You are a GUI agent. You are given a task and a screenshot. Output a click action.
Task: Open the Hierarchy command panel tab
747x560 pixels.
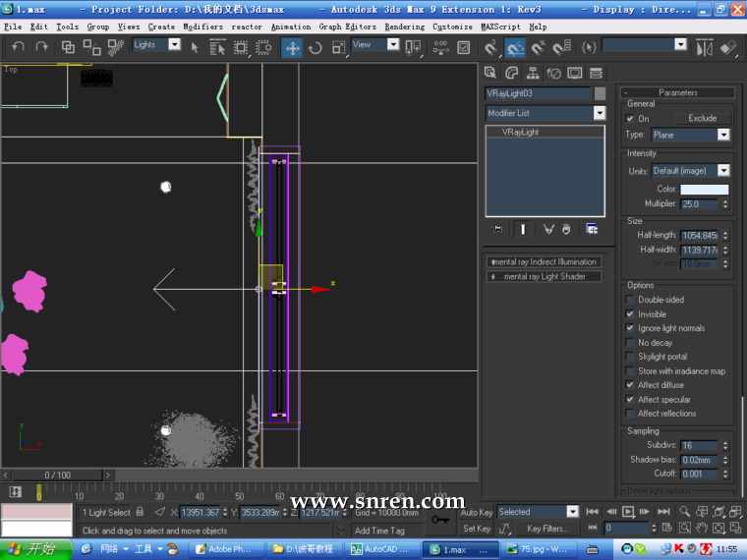pos(533,73)
